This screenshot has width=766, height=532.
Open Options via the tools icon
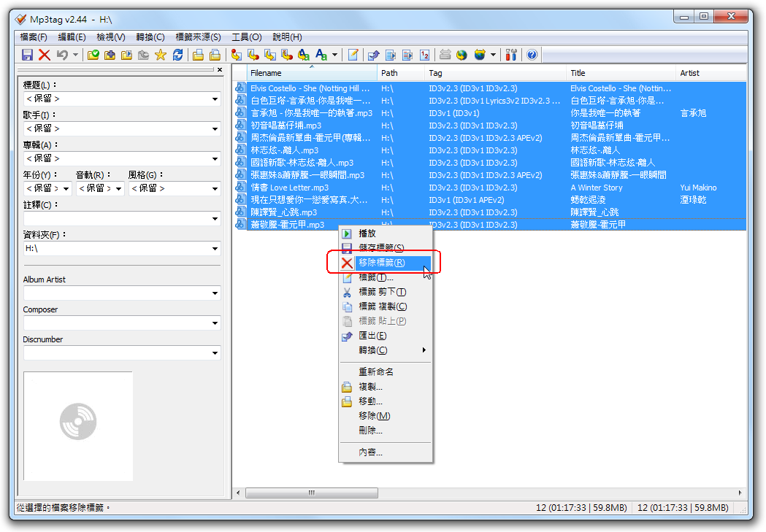[511, 55]
